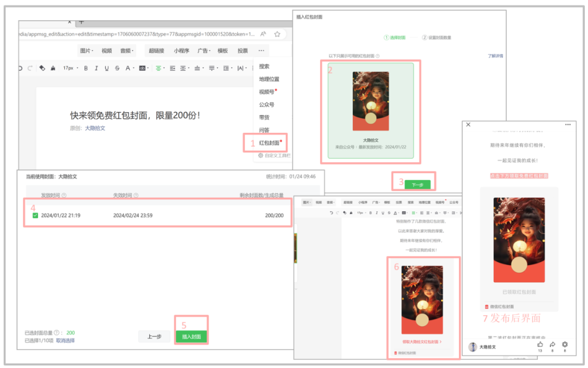
Task: Click the 上一步 button
Action: click(x=154, y=336)
